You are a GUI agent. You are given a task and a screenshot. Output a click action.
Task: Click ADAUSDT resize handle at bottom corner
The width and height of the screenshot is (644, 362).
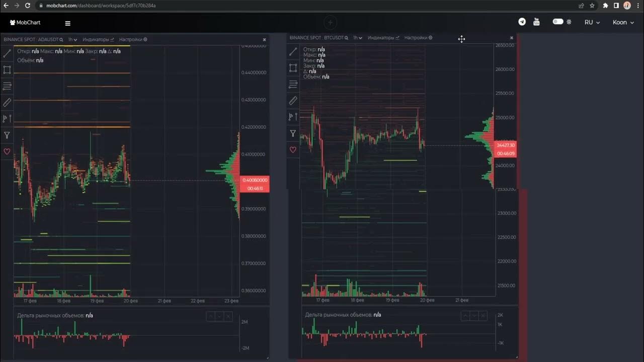pyautogui.click(x=267, y=358)
